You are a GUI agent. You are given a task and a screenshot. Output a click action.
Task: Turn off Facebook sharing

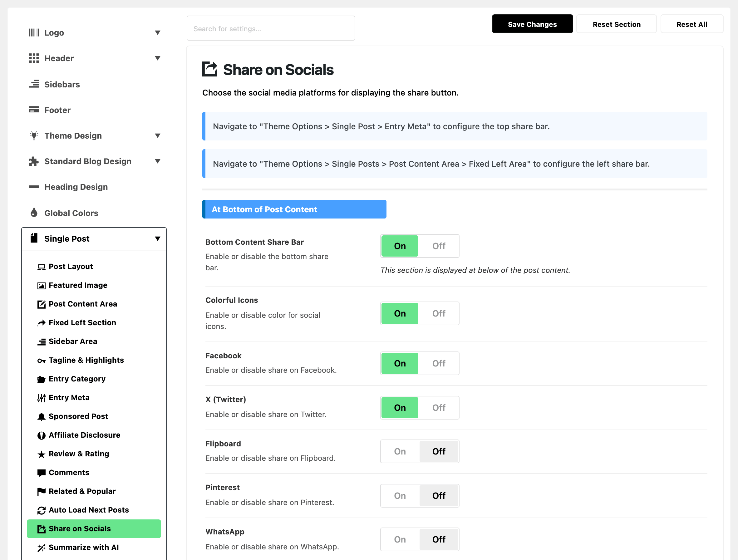click(x=439, y=364)
